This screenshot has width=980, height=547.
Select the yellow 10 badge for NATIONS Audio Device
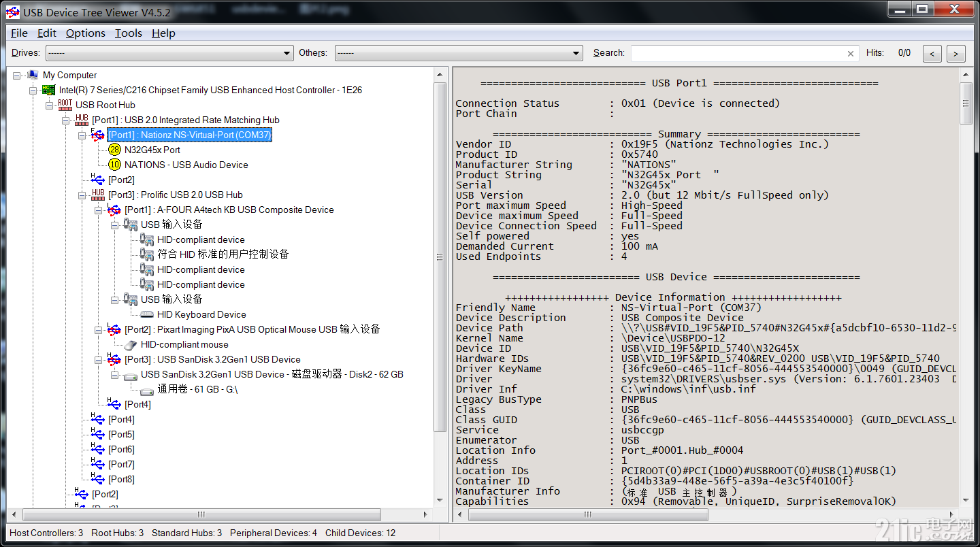click(114, 165)
